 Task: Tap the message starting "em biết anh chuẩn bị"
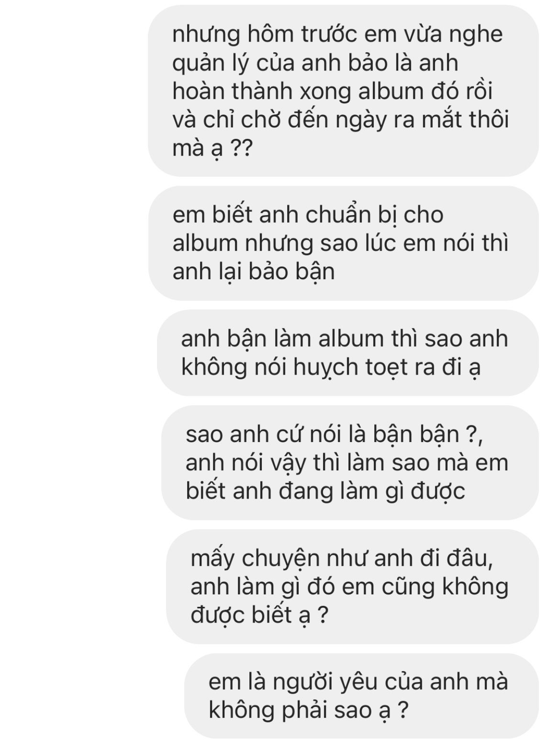click(343, 243)
